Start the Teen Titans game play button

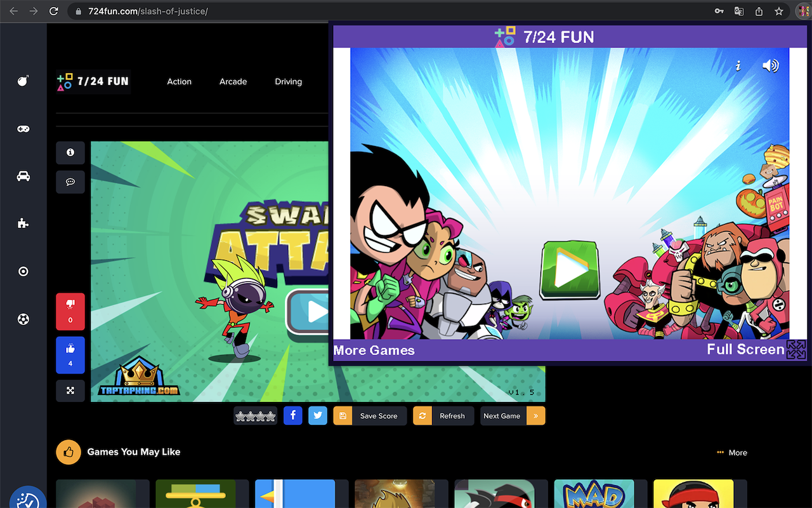click(570, 271)
